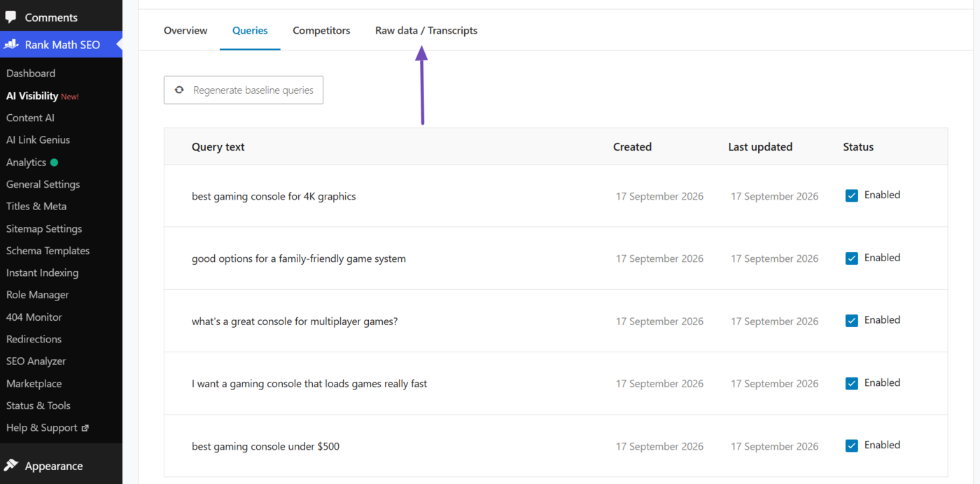Open Help & Support link

[x=42, y=428]
